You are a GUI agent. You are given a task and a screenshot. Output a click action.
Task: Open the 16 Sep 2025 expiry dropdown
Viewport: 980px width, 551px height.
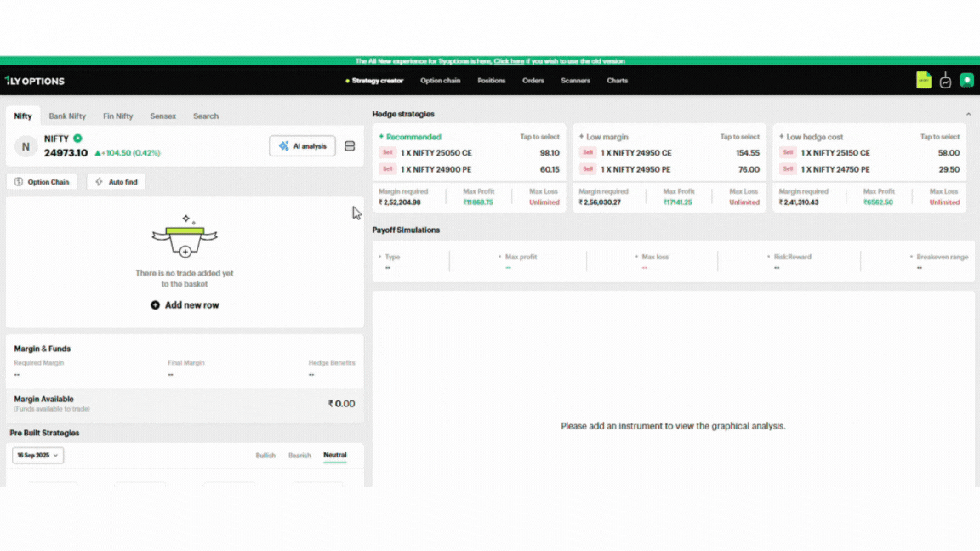pos(38,456)
